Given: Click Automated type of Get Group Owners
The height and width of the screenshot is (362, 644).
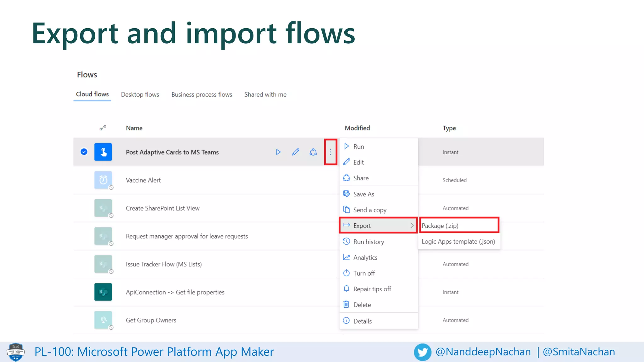Looking at the screenshot, I should pos(455,320).
